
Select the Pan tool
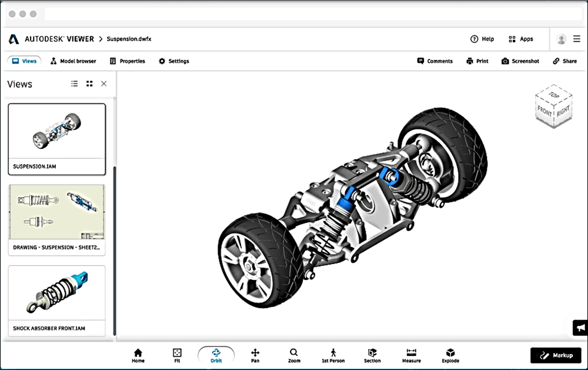[255, 355]
